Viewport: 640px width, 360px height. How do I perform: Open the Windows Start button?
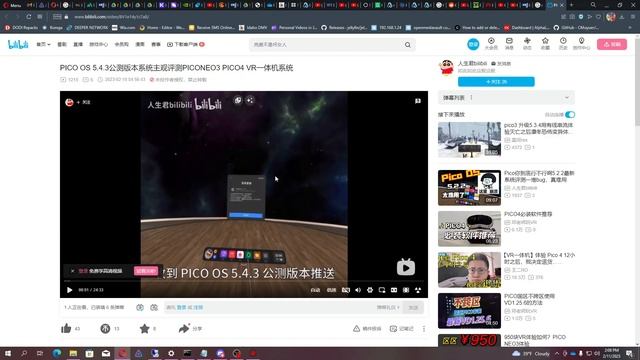(x=7, y=353)
